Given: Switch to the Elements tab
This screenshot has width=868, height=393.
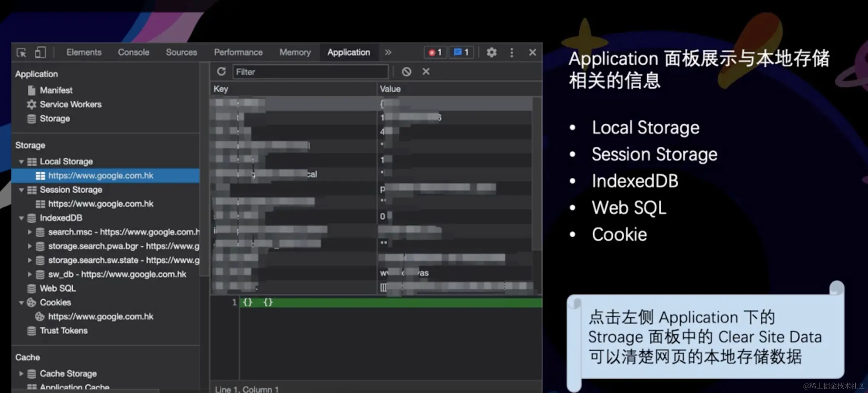Looking at the screenshot, I should click(84, 52).
